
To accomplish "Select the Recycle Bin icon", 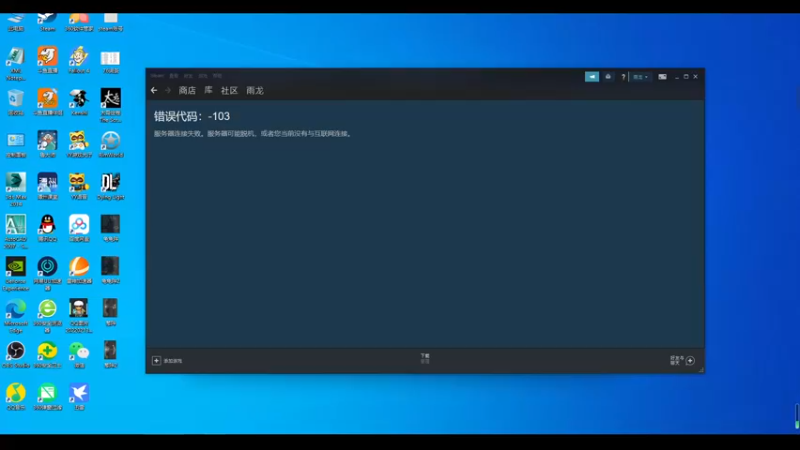I will (x=16, y=102).
